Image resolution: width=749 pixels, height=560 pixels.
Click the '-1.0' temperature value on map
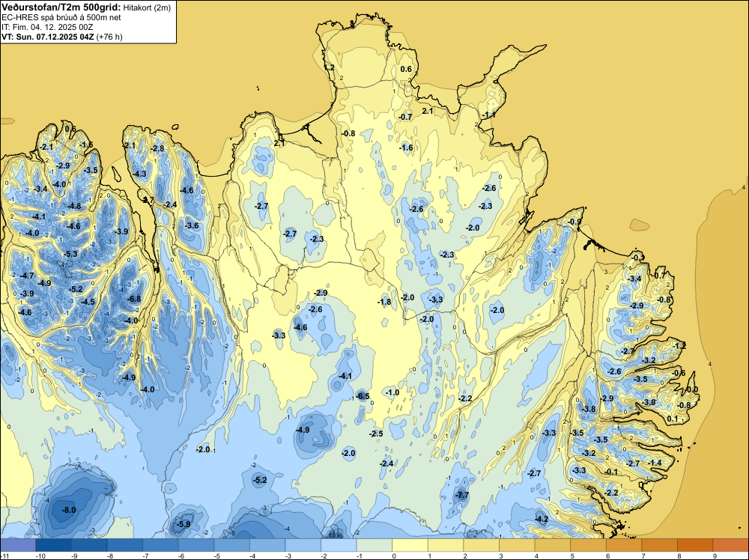point(392,392)
